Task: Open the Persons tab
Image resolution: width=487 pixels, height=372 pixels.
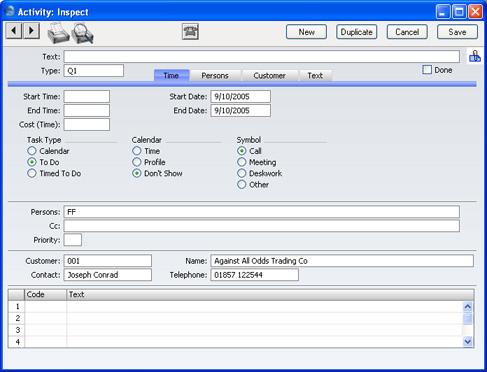Action: click(215, 76)
